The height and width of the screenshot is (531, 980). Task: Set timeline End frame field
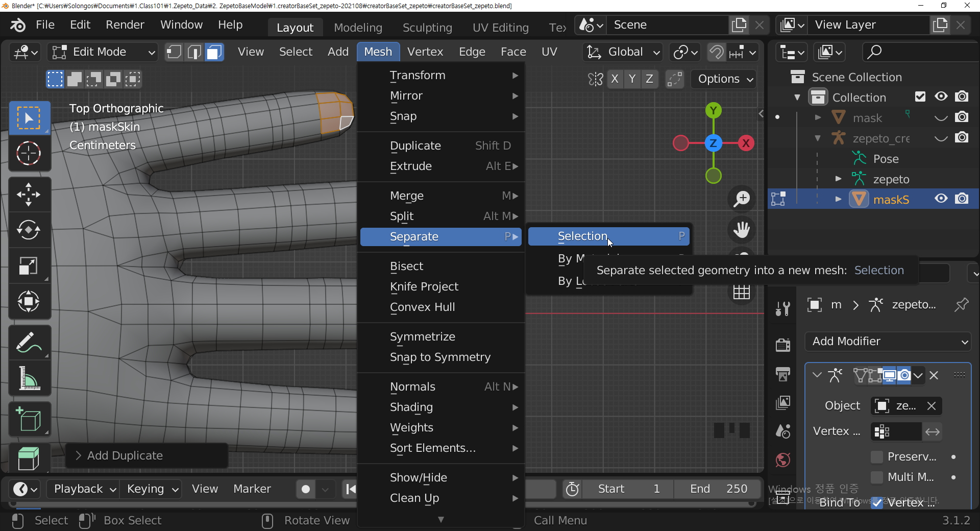(718, 489)
